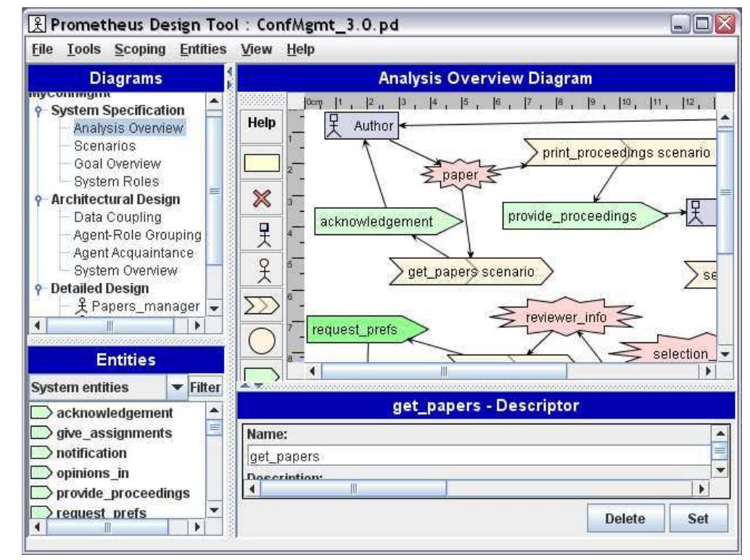Screen dimensions: 750x560
Task: Click the descriptor splitter up arrow
Action: click(x=245, y=385)
